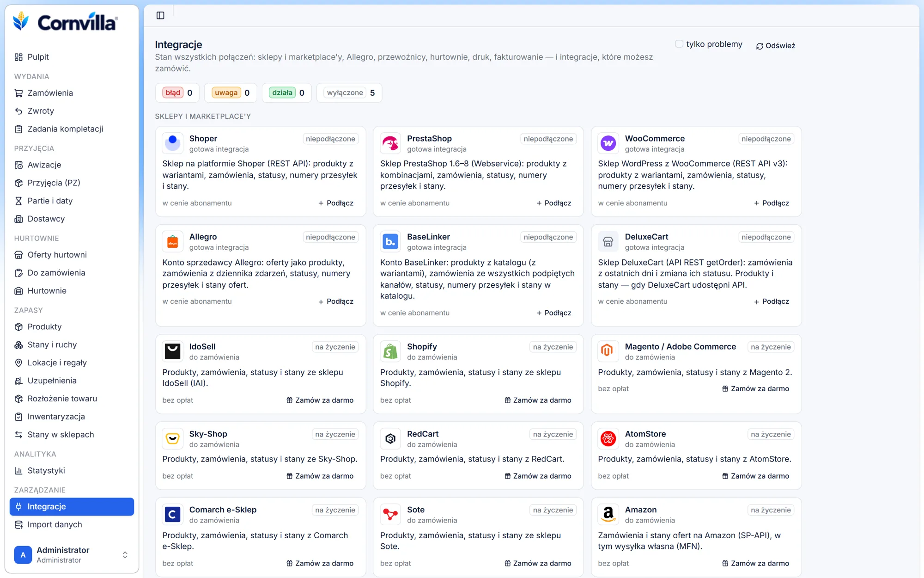Filter by the 'wyłączone' status badge
This screenshot has height=578, width=924.
coord(349,92)
